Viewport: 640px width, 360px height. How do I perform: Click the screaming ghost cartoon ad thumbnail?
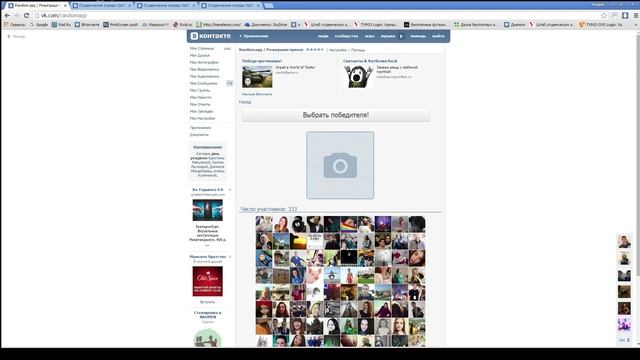pos(358,77)
